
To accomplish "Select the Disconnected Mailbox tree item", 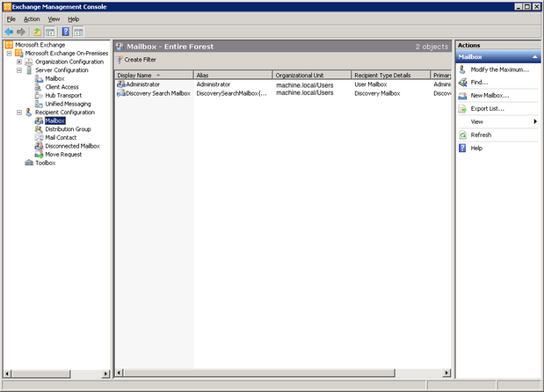I will pos(72,146).
